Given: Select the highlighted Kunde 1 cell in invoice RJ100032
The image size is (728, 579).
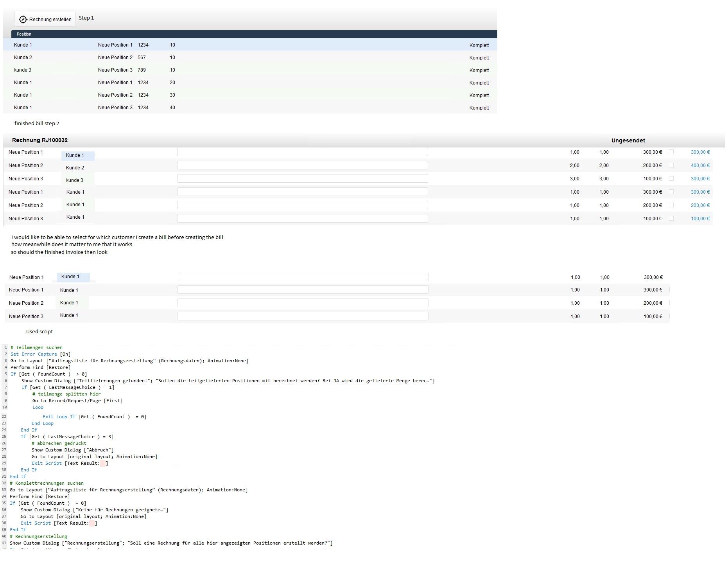Looking at the screenshot, I should tap(78, 155).
